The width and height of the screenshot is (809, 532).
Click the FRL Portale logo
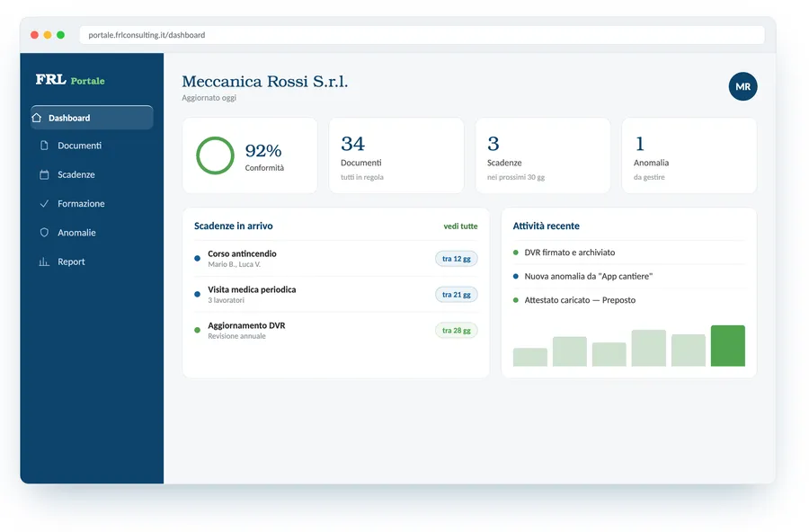coord(70,80)
